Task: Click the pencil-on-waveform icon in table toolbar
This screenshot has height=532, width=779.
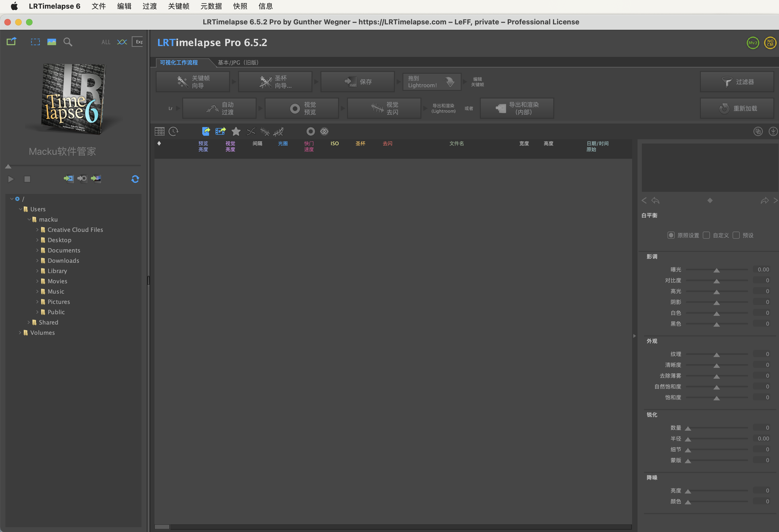Action: [x=279, y=131]
